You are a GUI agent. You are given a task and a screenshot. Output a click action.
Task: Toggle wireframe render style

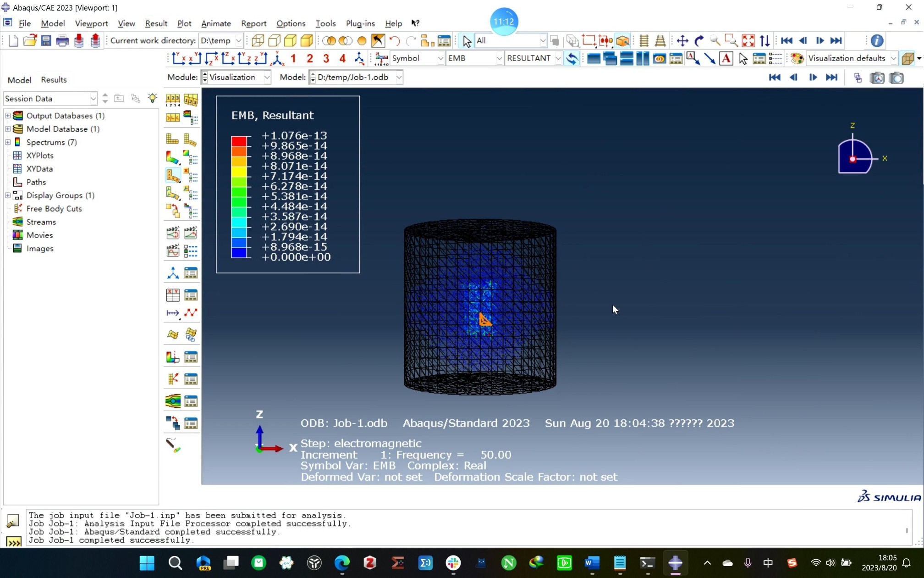(258, 41)
